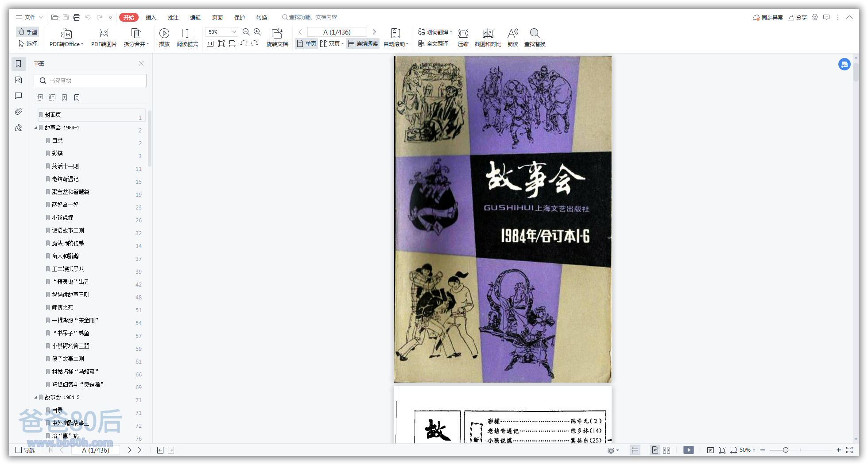
Task: Open settings gear at top right
Action: click(815, 17)
